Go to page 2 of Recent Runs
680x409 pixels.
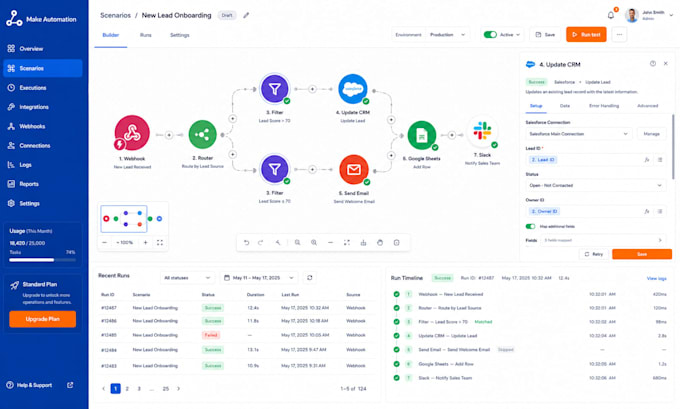[127, 389]
